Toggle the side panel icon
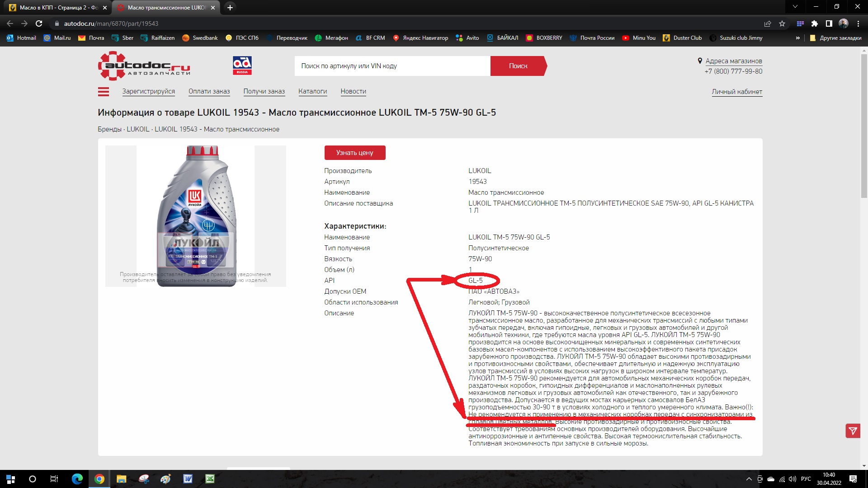Screen dimensions: 868x488 (829, 23)
